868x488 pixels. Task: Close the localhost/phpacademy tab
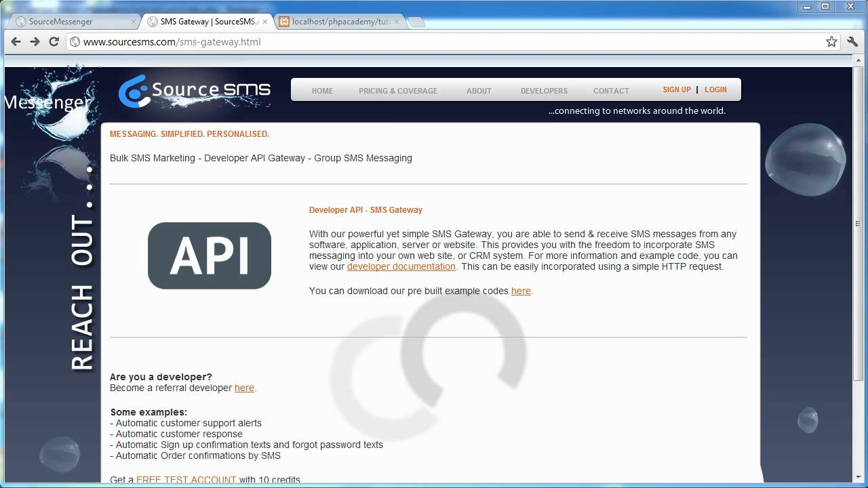[397, 22]
